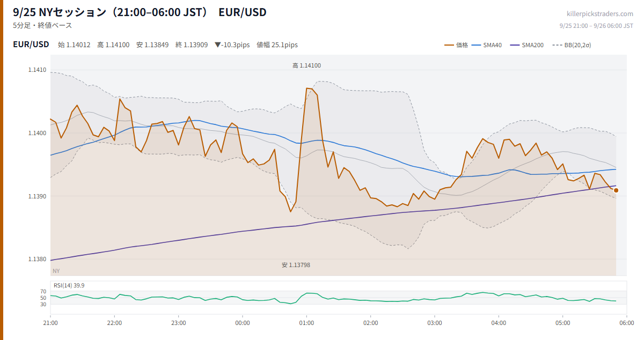644x340 pixels.
Task: Click the date range 9/25 21:00 – 9/26 06:00 JST
Action: click(596, 26)
